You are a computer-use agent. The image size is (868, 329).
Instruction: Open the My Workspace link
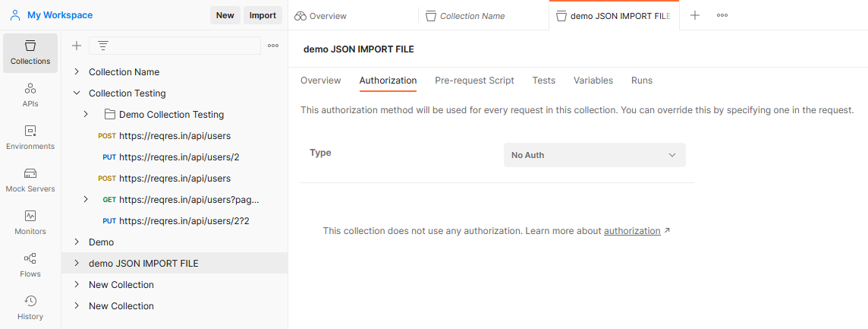coord(60,15)
